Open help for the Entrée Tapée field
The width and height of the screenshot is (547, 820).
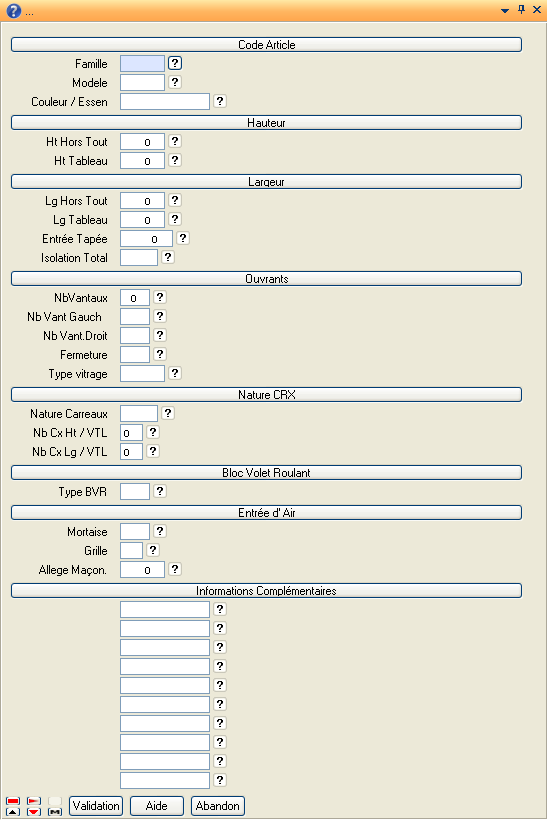coord(182,238)
